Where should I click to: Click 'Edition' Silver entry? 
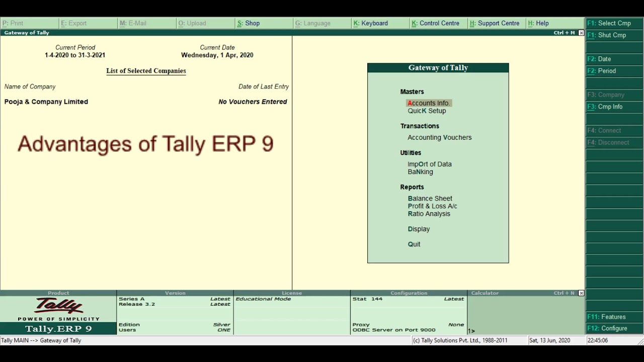(175, 325)
